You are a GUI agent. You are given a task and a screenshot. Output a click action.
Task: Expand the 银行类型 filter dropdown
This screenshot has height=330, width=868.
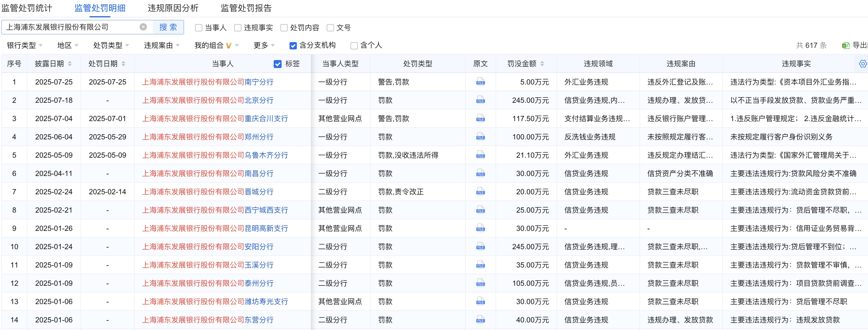(x=25, y=45)
